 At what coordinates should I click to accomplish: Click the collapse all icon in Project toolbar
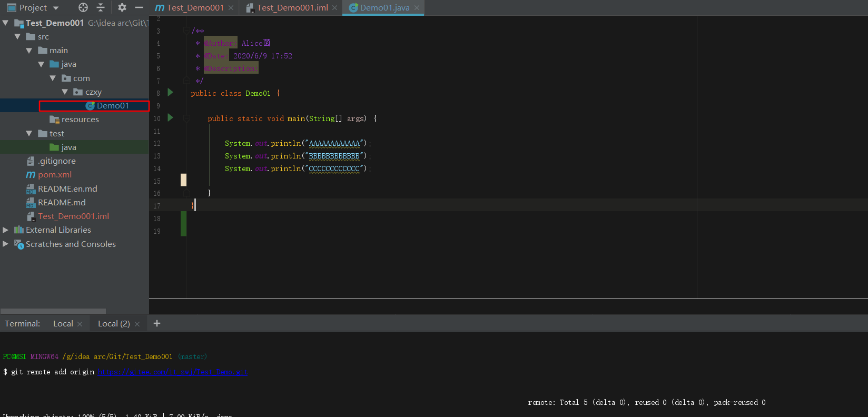pos(101,7)
